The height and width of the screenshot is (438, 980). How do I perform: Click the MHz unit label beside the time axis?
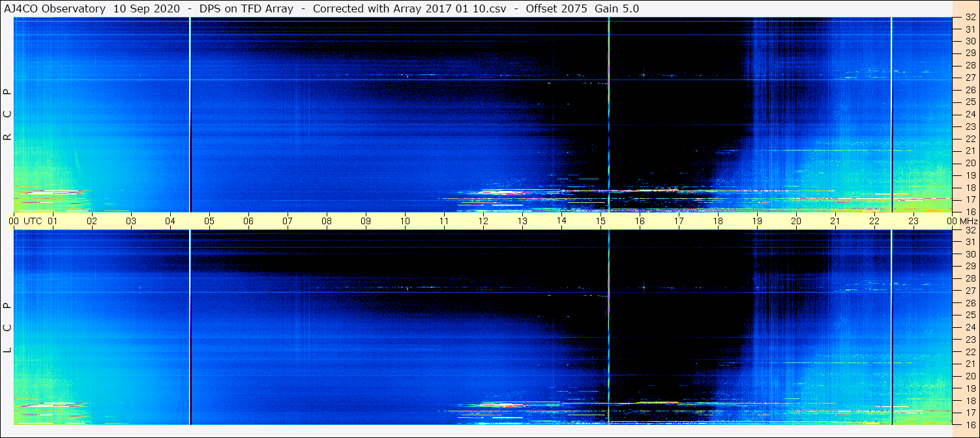tap(968, 221)
